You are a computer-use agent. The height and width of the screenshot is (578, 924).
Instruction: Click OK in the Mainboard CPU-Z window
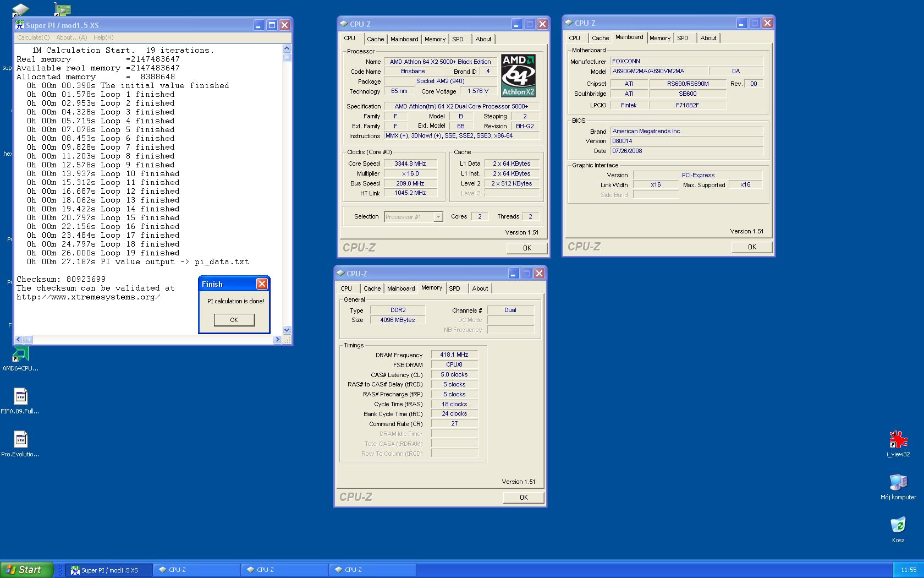(x=752, y=247)
